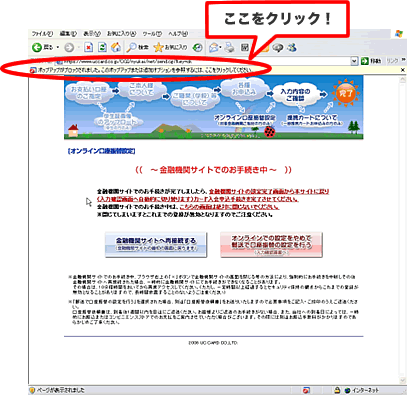Go back with the green Back arrow

(x=42, y=48)
